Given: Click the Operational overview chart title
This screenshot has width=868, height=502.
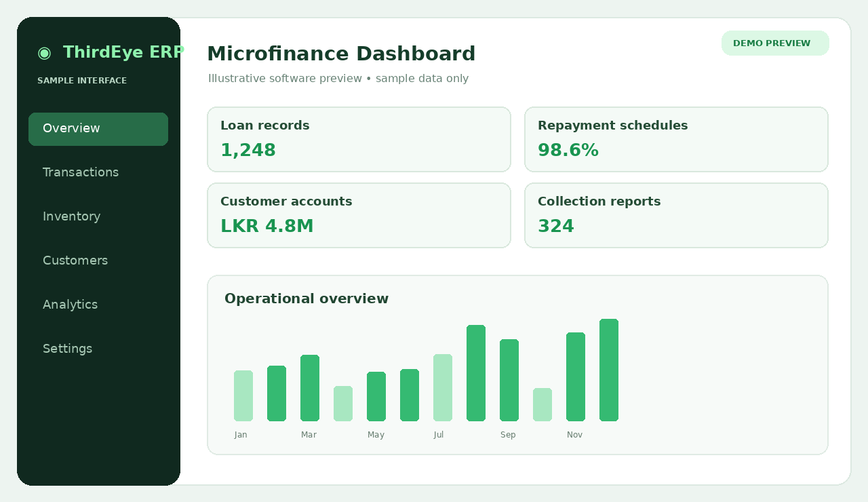Looking at the screenshot, I should point(307,299).
